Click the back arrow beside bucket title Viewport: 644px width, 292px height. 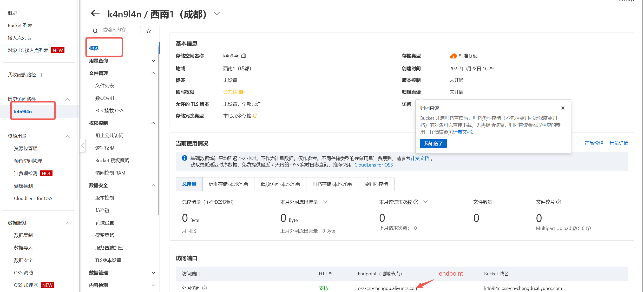click(95, 14)
